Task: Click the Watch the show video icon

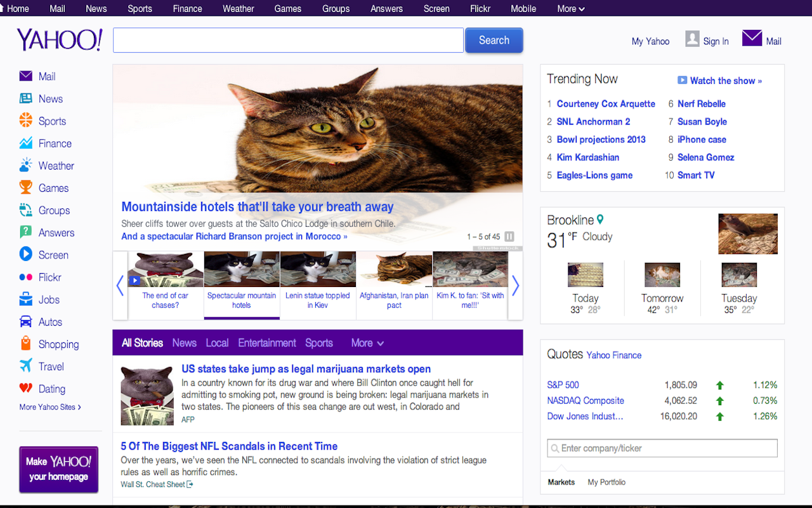Action: pyautogui.click(x=683, y=80)
